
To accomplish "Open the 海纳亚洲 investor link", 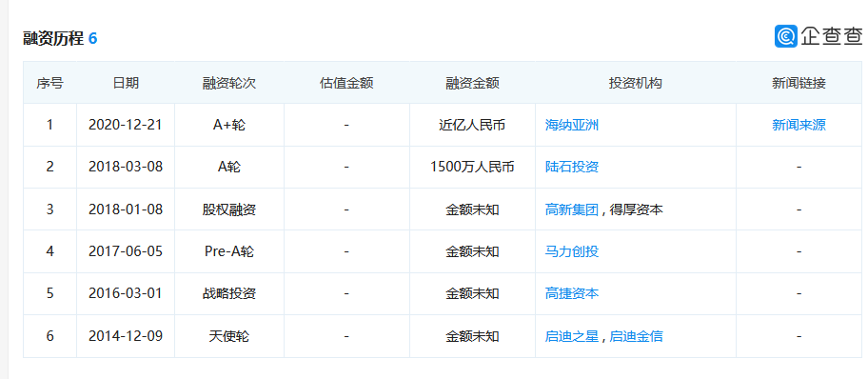I will 572,126.
